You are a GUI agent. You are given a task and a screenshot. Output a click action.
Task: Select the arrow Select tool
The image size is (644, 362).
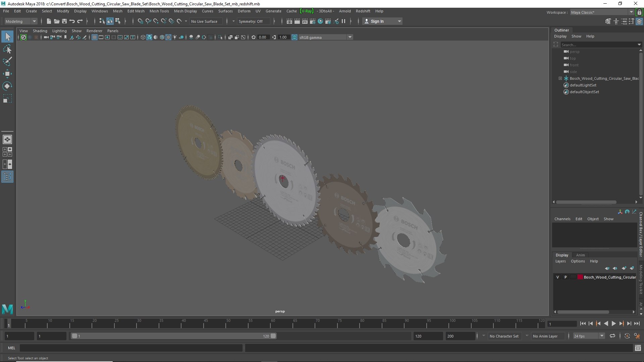pyautogui.click(x=7, y=37)
